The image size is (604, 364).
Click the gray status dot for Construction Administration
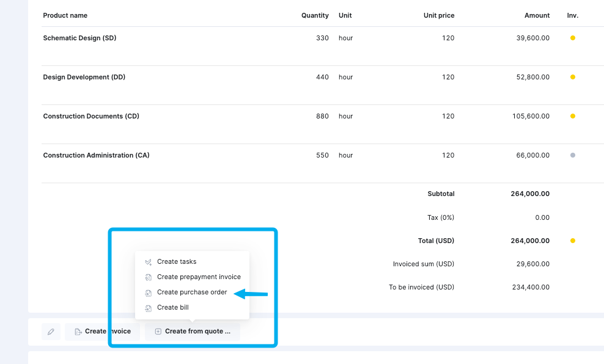[573, 155]
